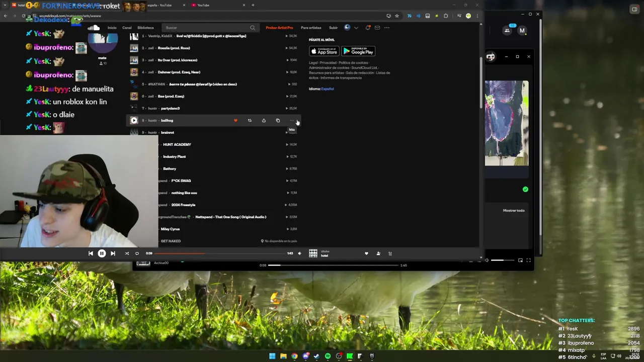Open a new browser tab

click(253, 5)
